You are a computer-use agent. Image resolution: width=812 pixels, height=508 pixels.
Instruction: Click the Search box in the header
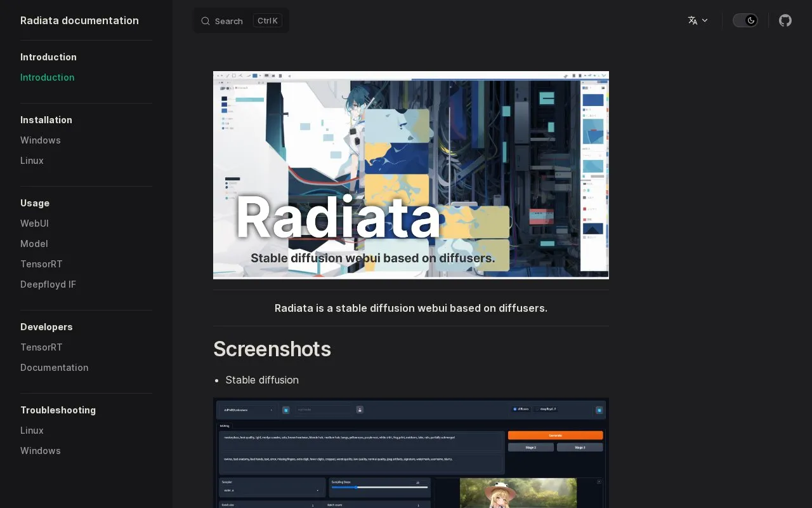(241, 20)
